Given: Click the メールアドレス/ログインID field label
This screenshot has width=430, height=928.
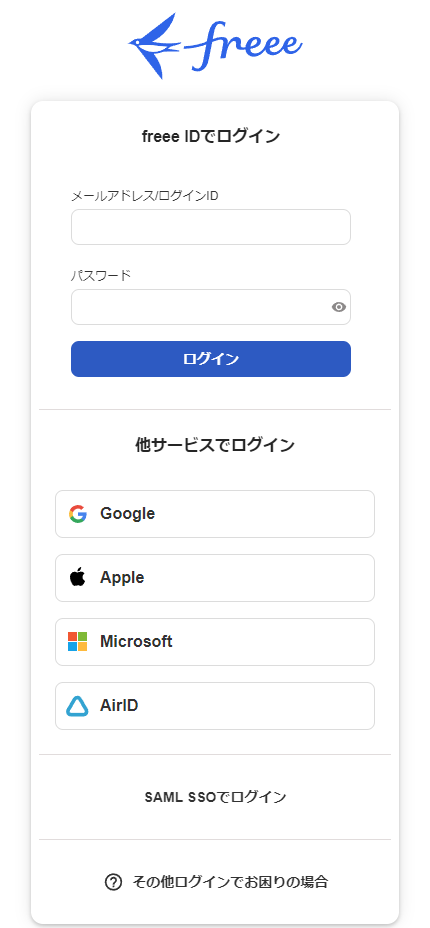Looking at the screenshot, I should tap(145, 196).
